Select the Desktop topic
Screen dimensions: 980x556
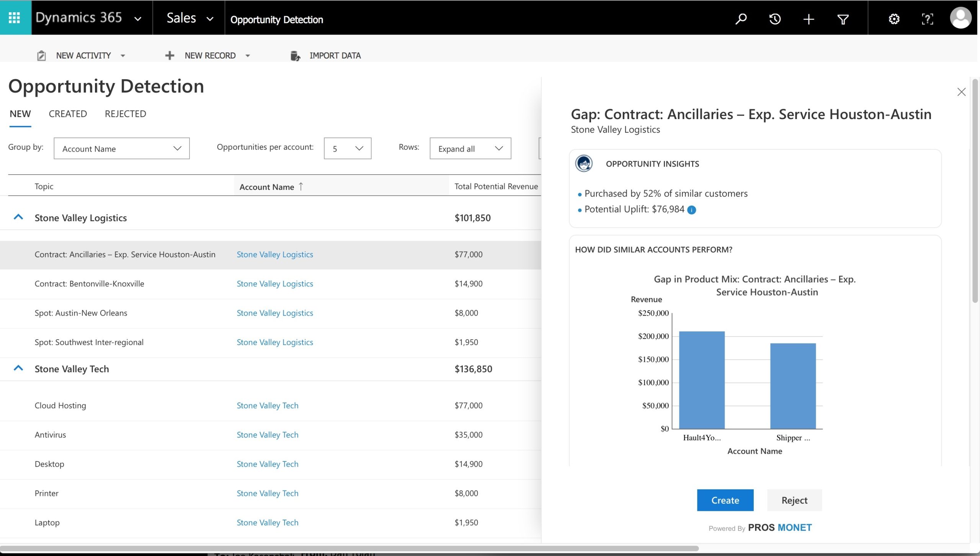coord(49,464)
